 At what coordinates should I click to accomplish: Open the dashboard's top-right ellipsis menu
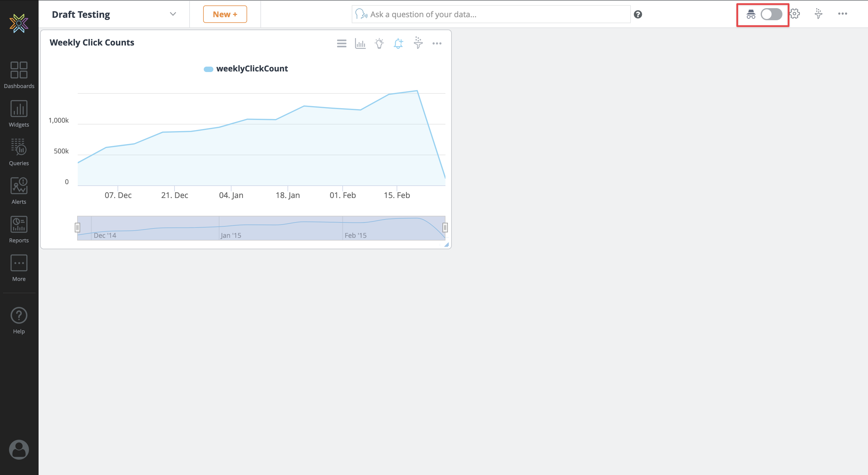842,14
